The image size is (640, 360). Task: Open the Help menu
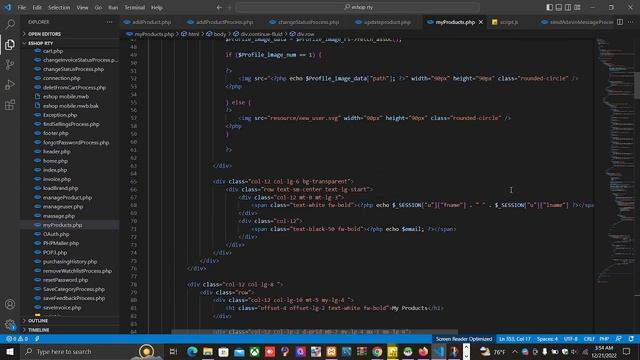pyautogui.click(x=156, y=7)
